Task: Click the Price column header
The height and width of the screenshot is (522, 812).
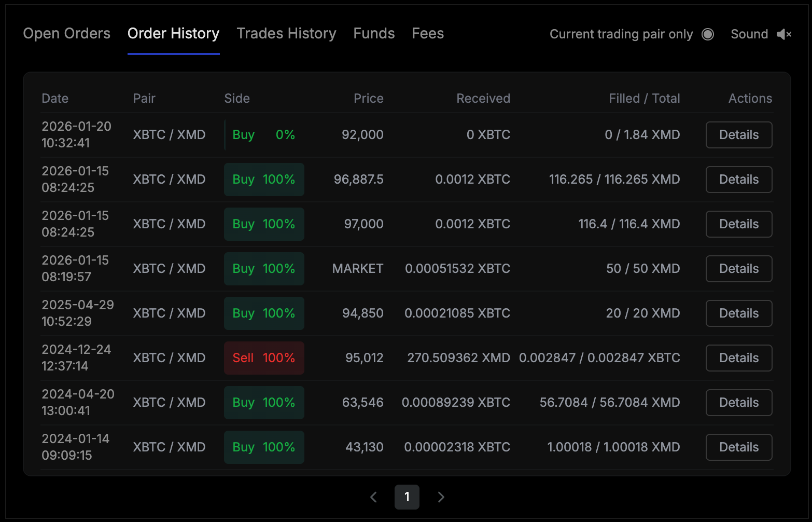Action: (368, 99)
